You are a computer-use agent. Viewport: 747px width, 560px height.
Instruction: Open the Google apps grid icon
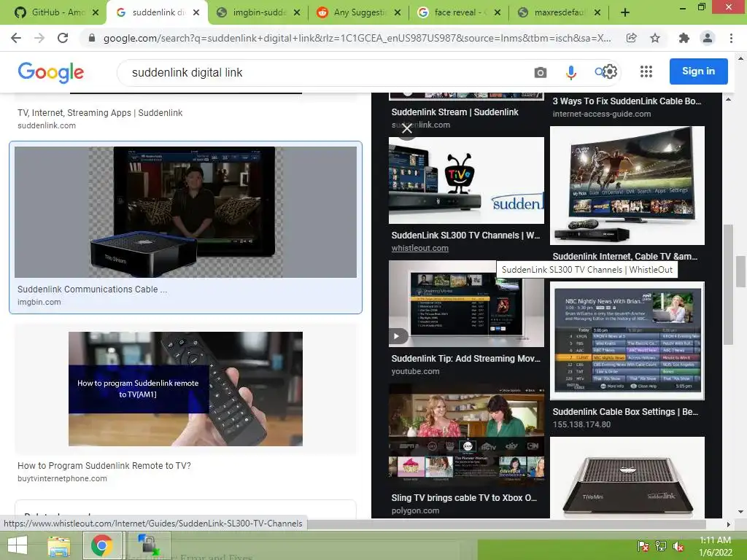(646, 71)
